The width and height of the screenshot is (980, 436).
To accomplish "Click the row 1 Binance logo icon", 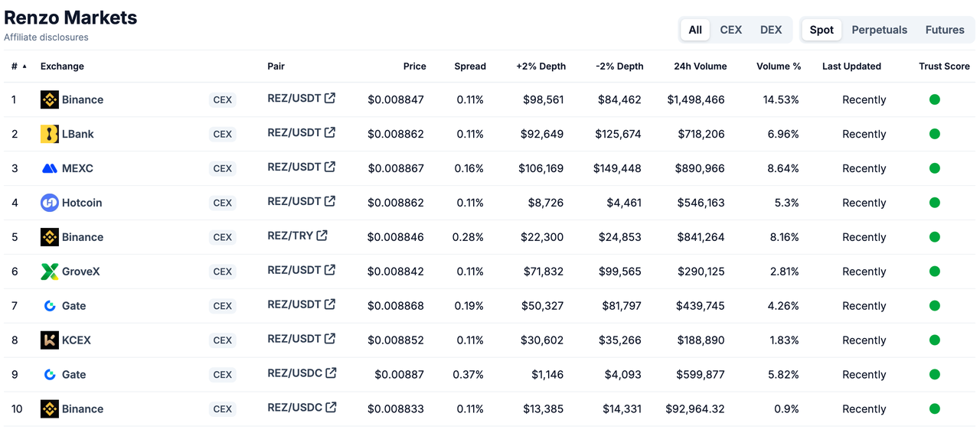I will (50, 99).
